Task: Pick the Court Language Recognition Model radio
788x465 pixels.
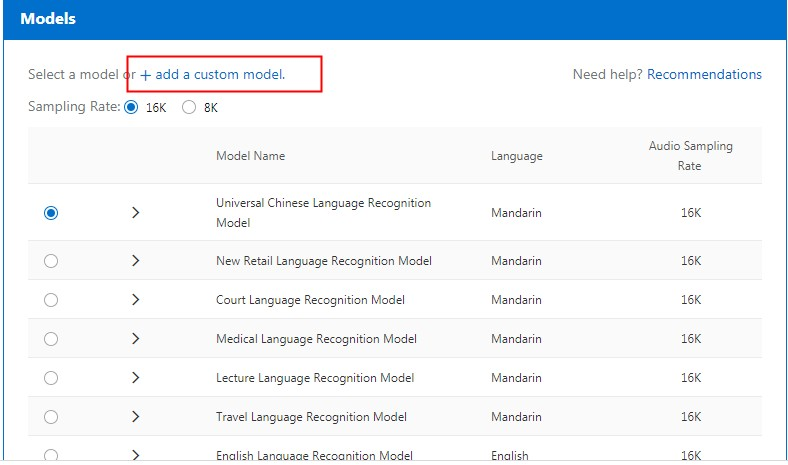Action: coord(51,300)
